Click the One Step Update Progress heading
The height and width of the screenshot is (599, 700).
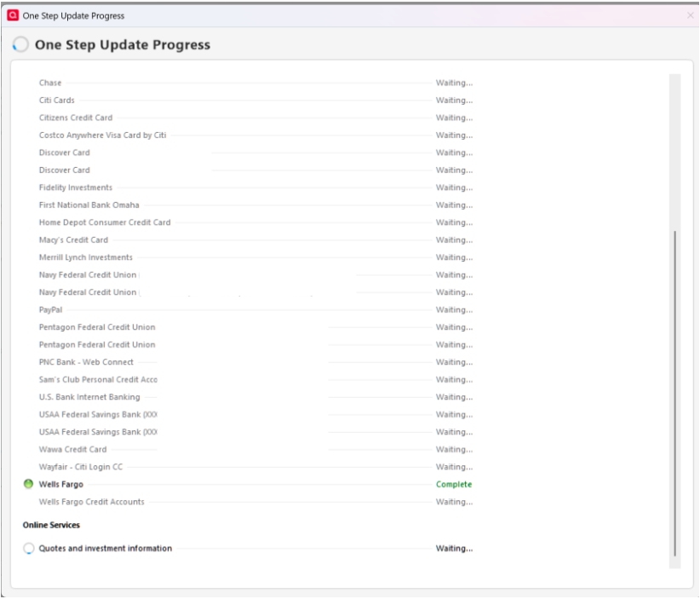click(123, 44)
